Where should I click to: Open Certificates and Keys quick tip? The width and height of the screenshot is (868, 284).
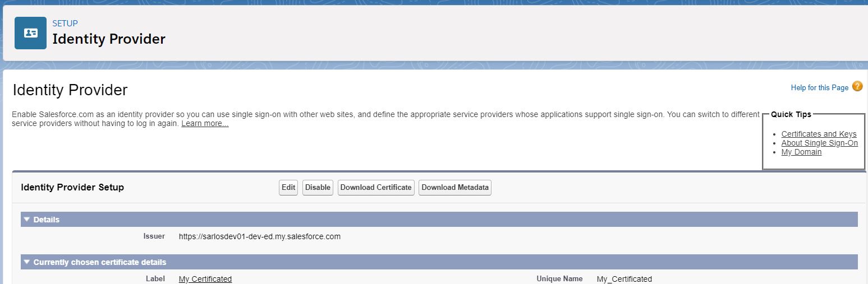[819, 134]
